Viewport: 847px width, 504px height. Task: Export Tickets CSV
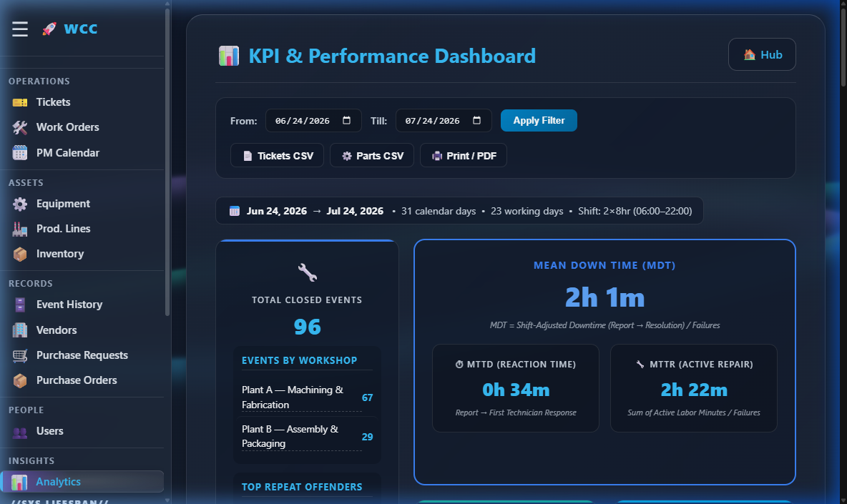[x=277, y=155]
